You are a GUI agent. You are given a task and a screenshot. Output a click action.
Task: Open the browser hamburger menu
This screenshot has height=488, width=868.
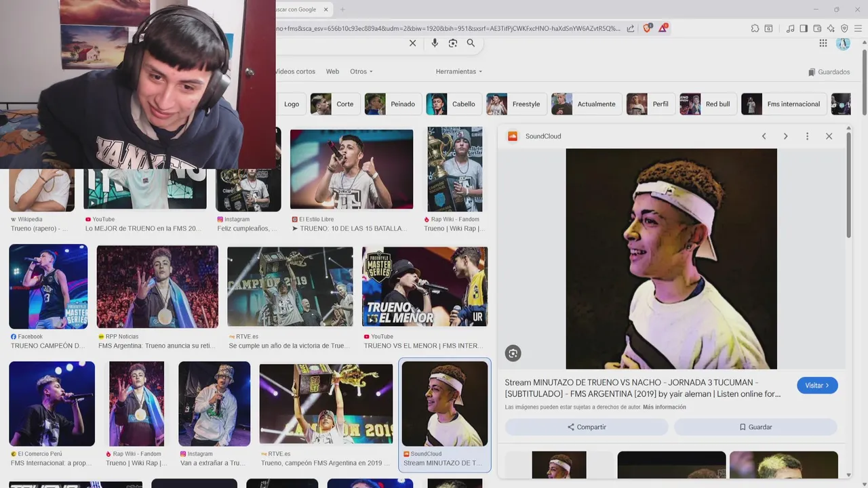[858, 28]
